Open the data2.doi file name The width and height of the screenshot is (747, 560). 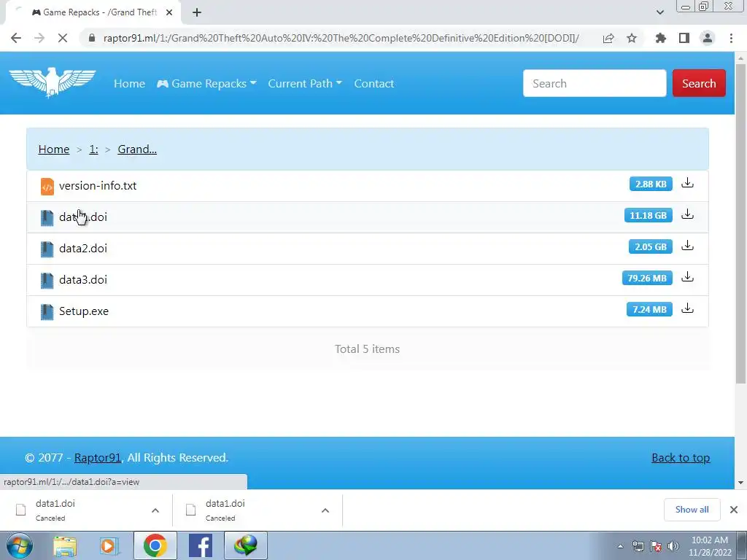(x=83, y=249)
